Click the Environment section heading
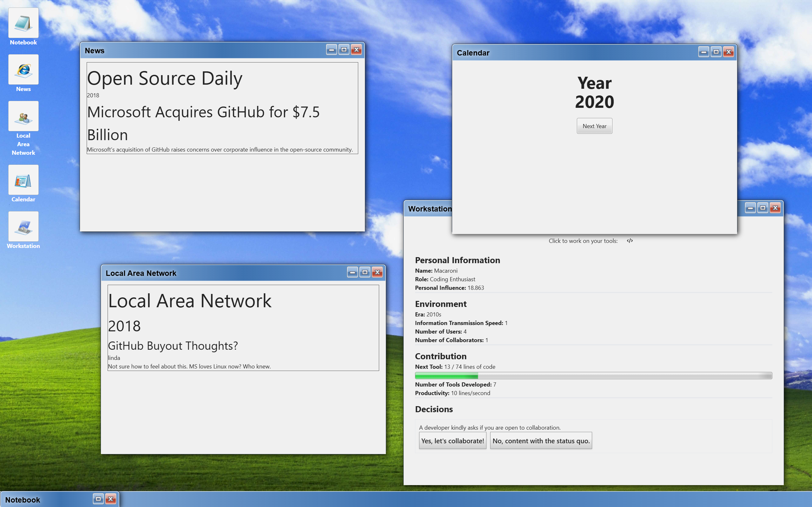Screen dimensions: 812x507 [x=441, y=304]
